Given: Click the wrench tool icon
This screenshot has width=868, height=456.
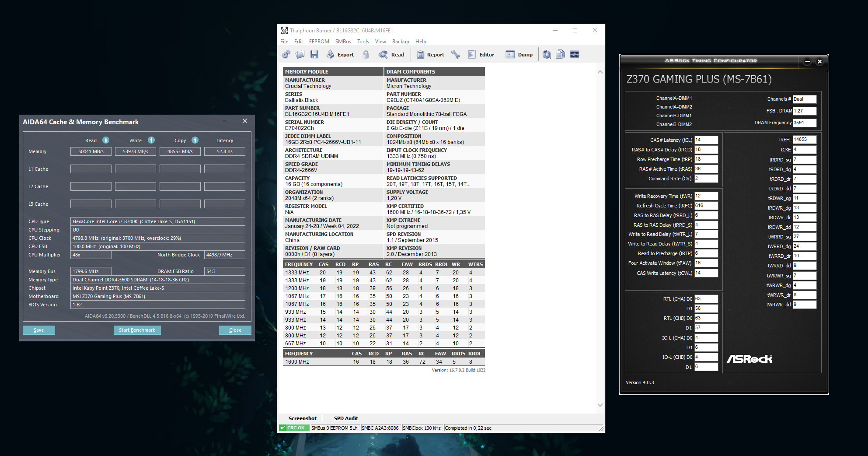Looking at the screenshot, I should pyautogui.click(x=456, y=54).
